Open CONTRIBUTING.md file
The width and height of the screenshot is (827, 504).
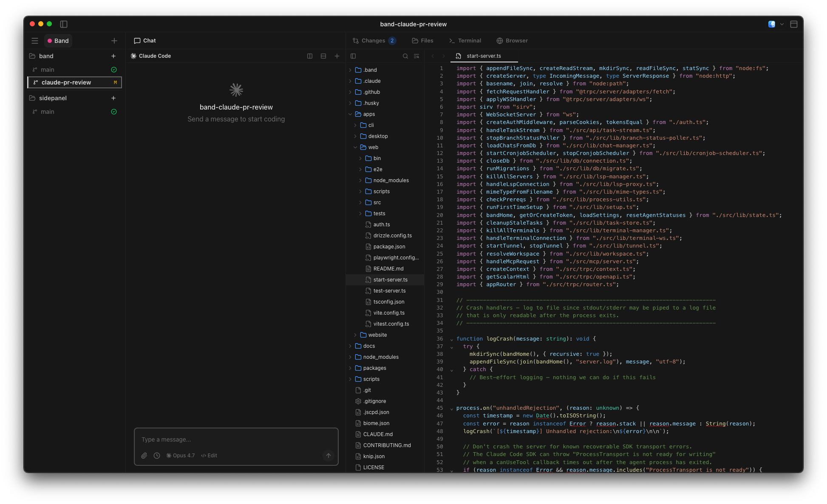point(385,445)
